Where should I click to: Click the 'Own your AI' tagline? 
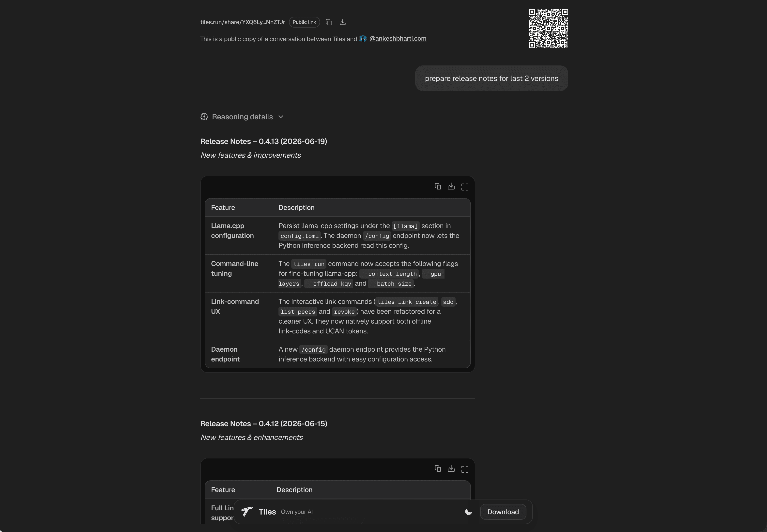point(297,512)
